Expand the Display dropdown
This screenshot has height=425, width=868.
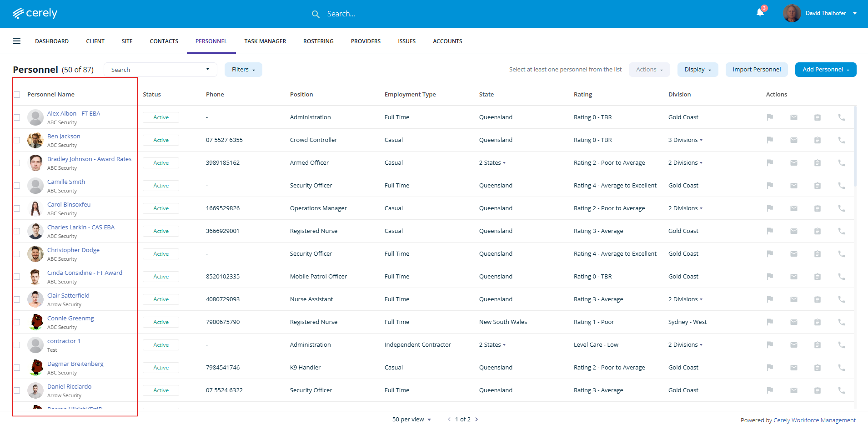[x=697, y=70]
